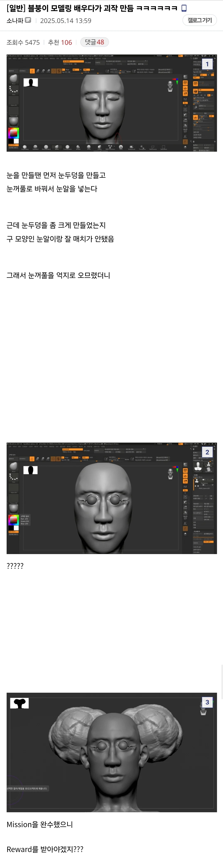Click the mobile phone icon after the title
223x868 pixels.
click(184, 8)
